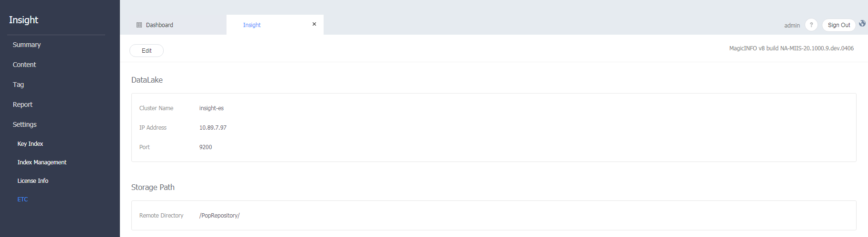Open the Content menu item

24,65
